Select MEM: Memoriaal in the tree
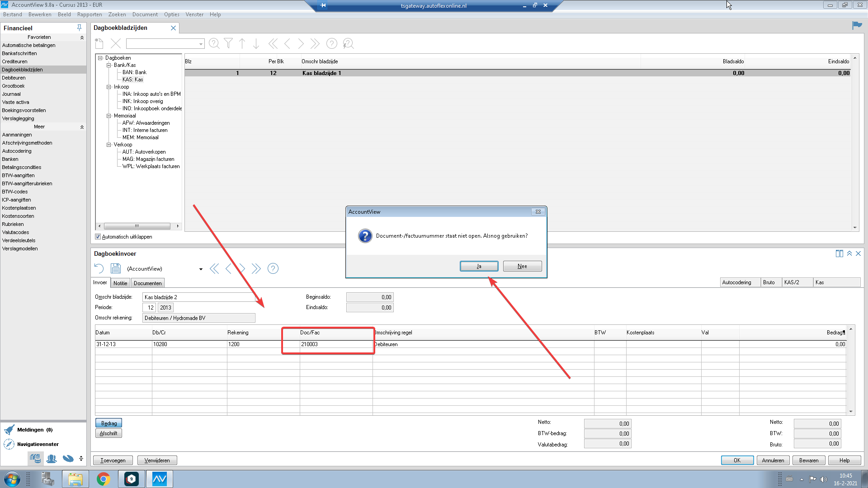 pyautogui.click(x=140, y=137)
